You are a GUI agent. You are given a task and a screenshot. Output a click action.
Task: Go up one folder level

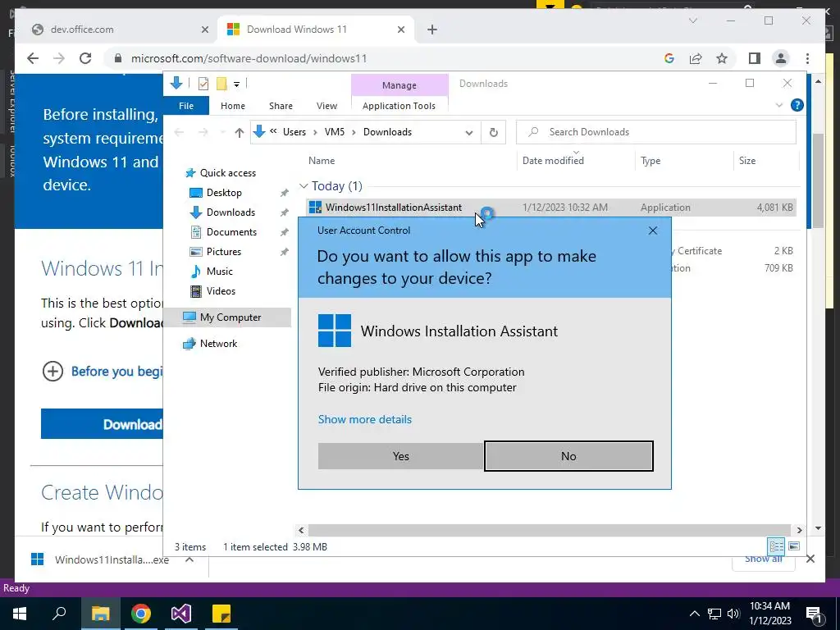(x=239, y=132)
